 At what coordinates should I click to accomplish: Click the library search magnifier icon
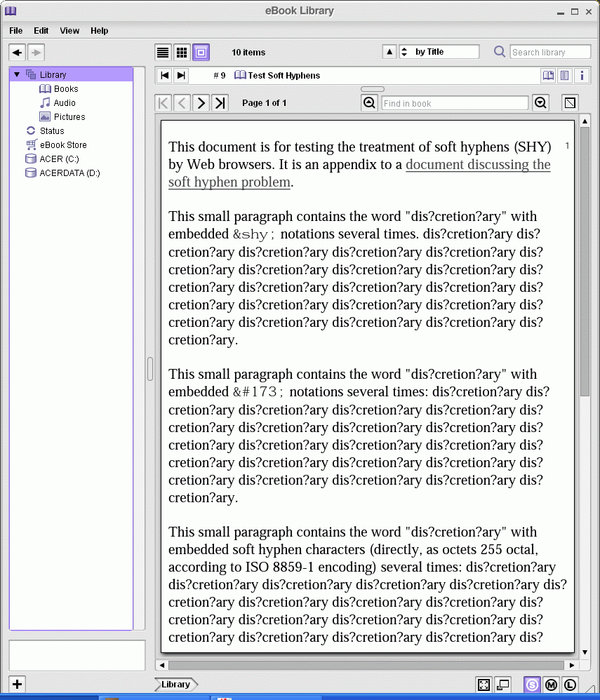click(500, 52)
